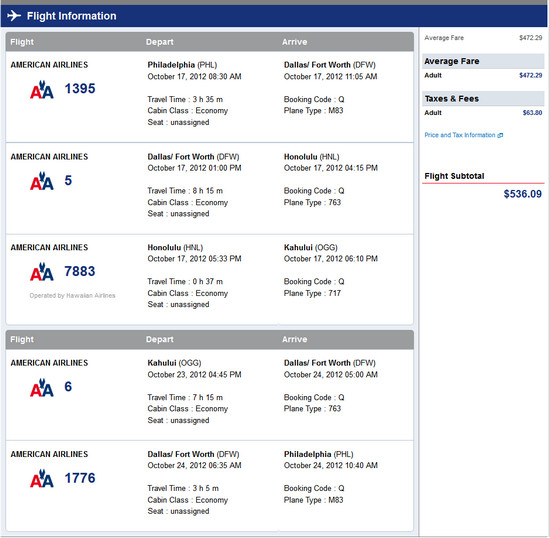Click the Arrive column header of the return table

coord(295,339)
